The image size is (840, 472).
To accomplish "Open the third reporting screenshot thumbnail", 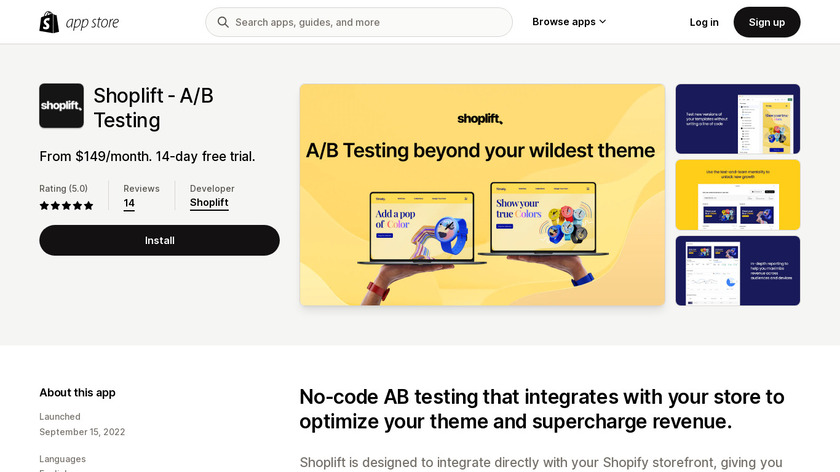I will click(737, 270).
